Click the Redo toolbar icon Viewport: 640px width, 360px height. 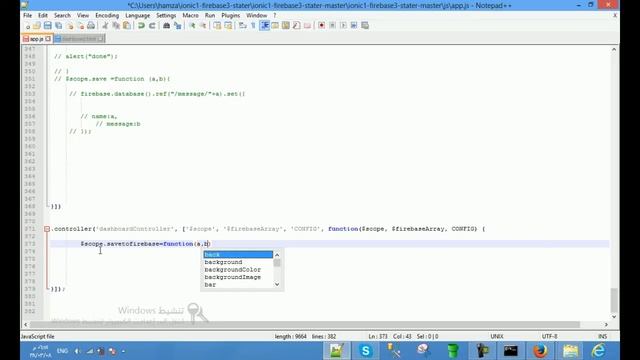click(x=152, y=26)
